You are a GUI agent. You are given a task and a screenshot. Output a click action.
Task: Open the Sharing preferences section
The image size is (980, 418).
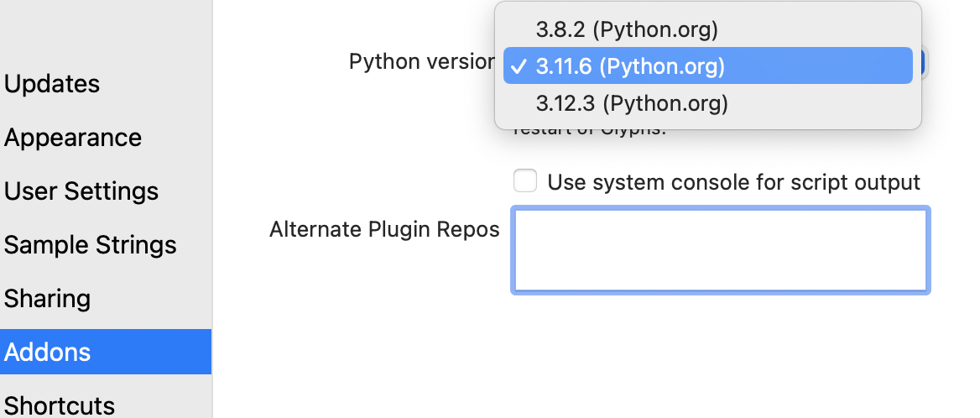coord(47,299)
